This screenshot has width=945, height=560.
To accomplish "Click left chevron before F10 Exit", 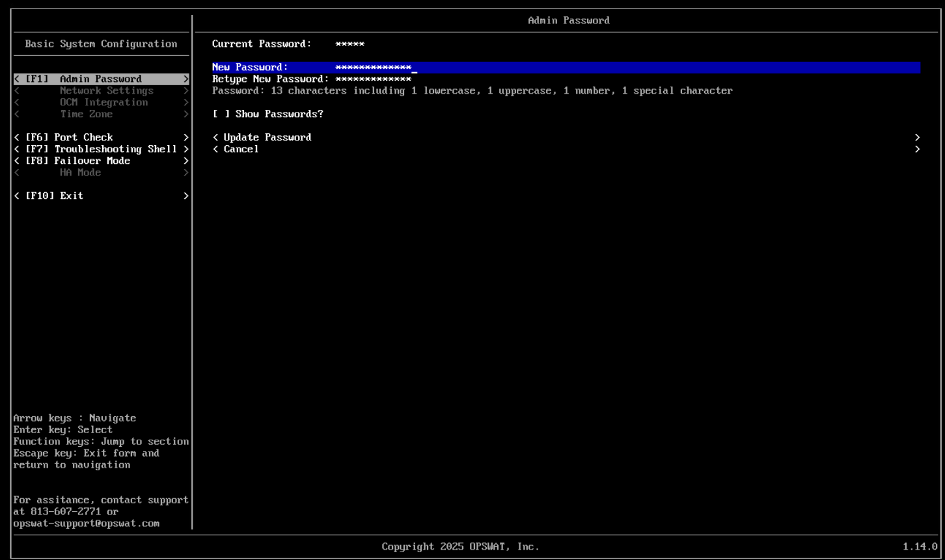I will point(17,196).
